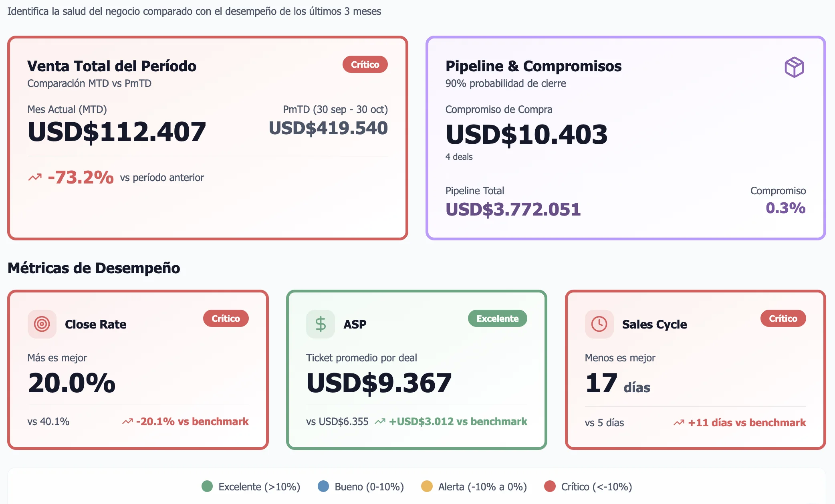Select the Compromiso de Compra section
The image size is (835, 504).
(x=498, y=109)
